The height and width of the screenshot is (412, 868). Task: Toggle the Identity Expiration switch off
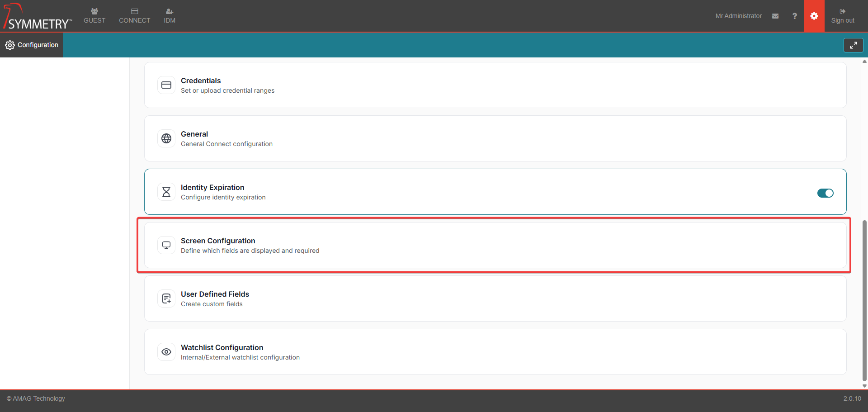[x=825, y=193]
